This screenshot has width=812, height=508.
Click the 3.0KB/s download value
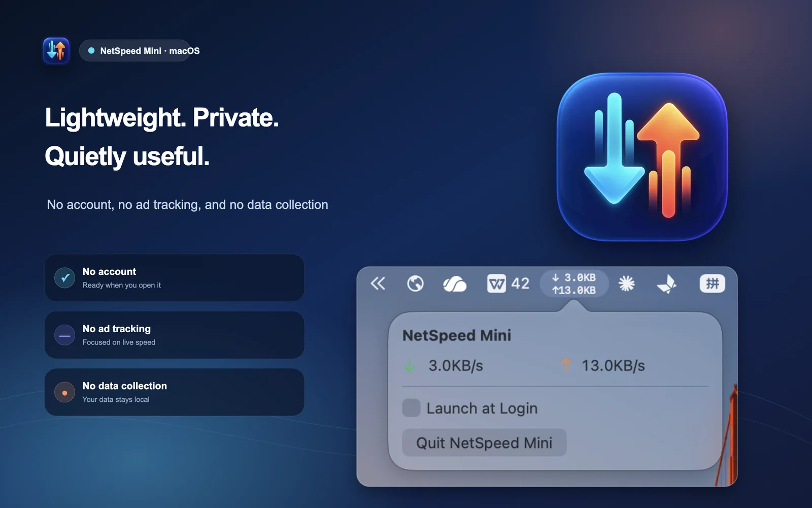tap(456, 365)
